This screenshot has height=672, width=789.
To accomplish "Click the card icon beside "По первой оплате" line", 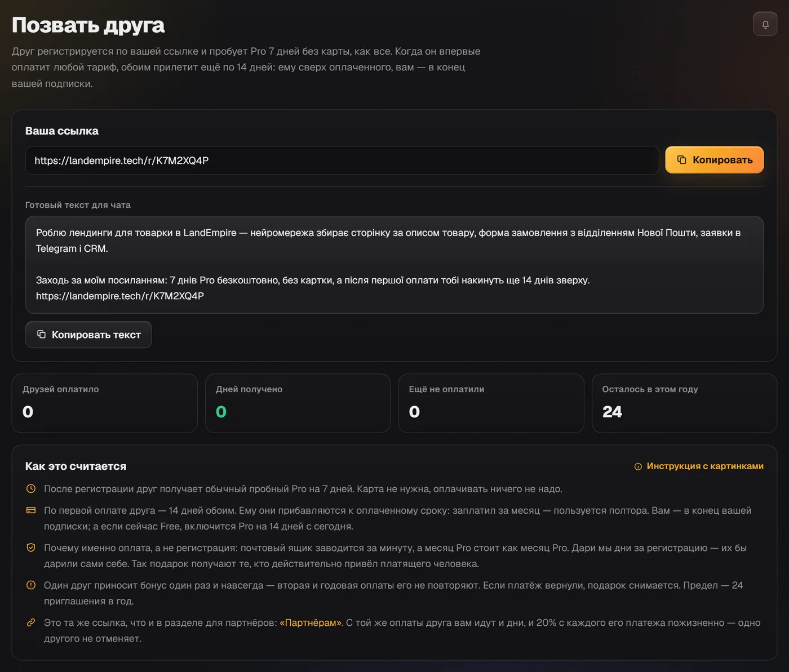I will pyautogui.click(x=31, y=510).
